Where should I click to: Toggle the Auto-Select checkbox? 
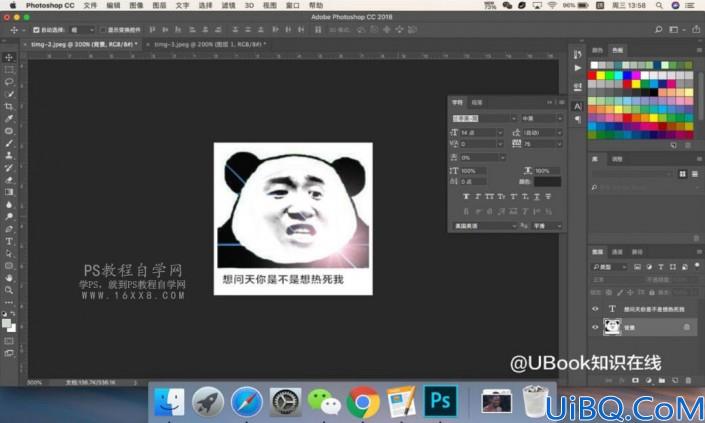point(36,30)
